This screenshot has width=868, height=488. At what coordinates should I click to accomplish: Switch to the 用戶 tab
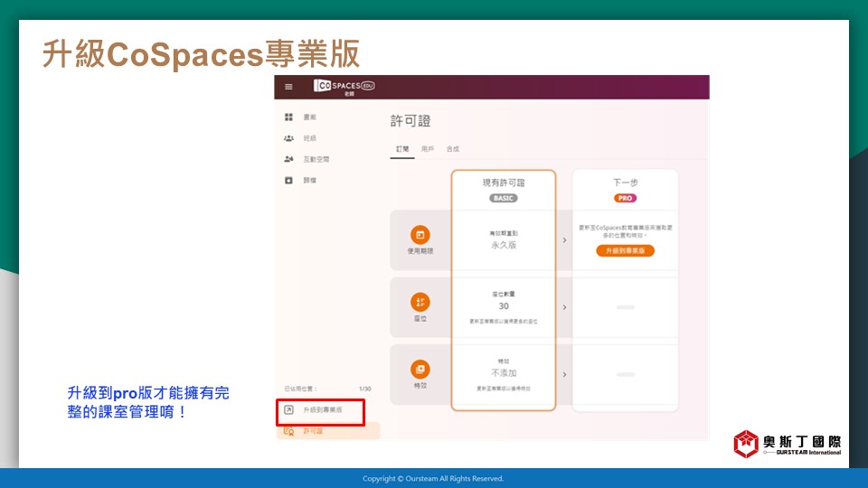[428, 149]
